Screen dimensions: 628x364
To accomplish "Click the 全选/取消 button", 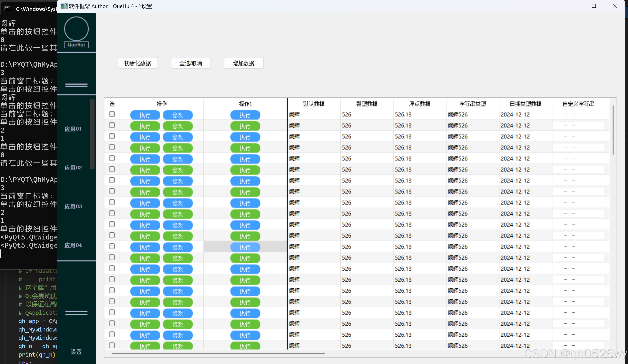I will click(191, 63).
